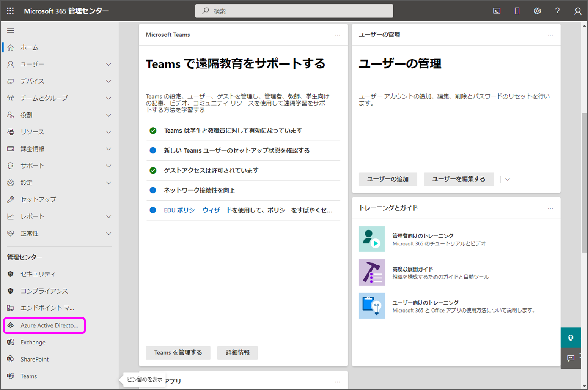Open the account profile icon
This screenshot has height=390, width=588.
[x=577, y=11]
